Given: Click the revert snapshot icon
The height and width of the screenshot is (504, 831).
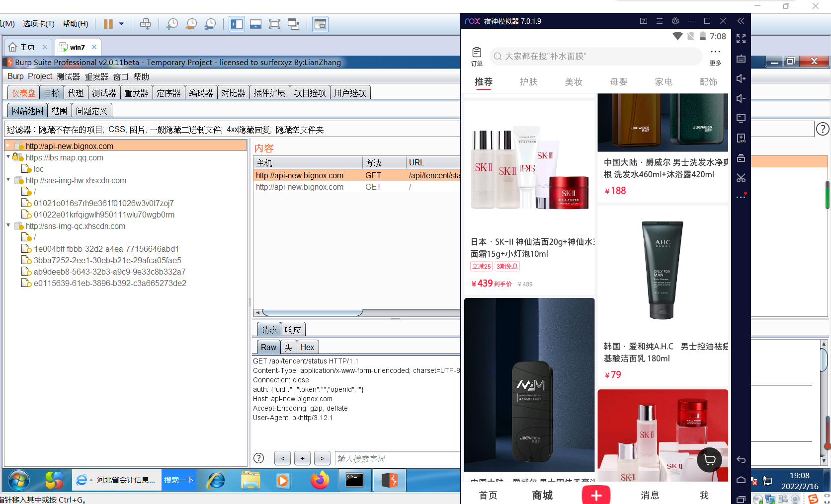Looking at the screenshot, I should [191, 24].
